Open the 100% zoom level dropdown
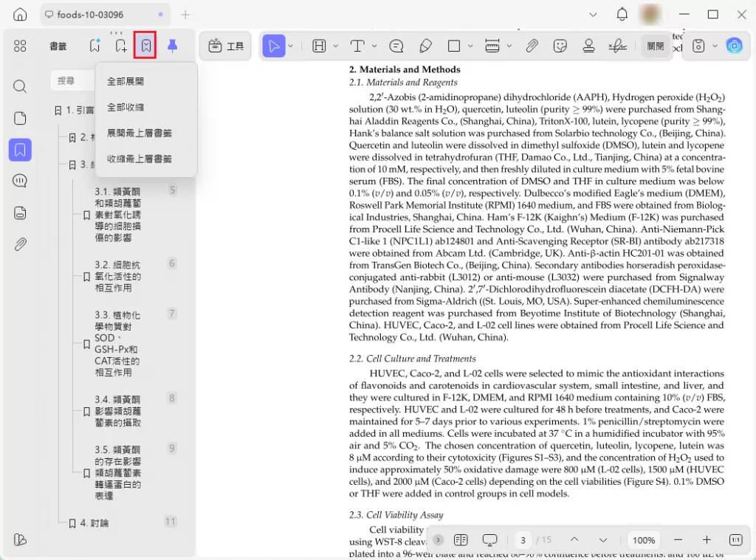Viewport: 756px width, 560px height. click(x=643, y=540)
